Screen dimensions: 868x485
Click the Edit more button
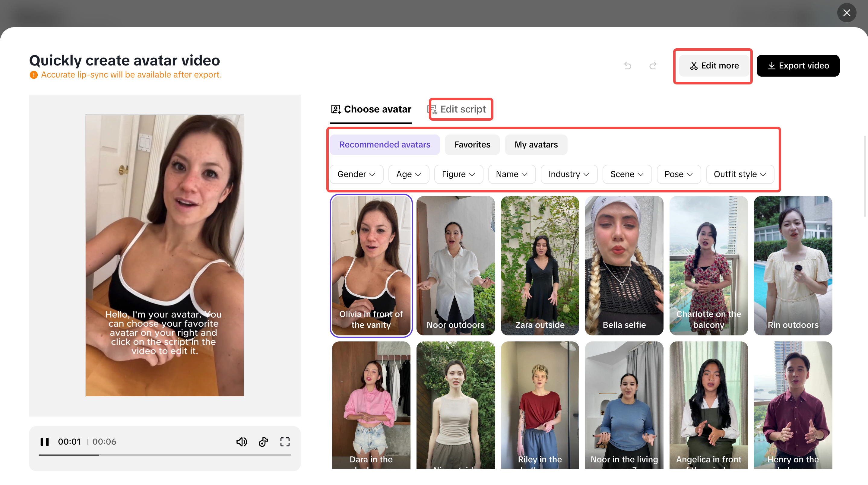pyautogui.click(x=714, y=66)
